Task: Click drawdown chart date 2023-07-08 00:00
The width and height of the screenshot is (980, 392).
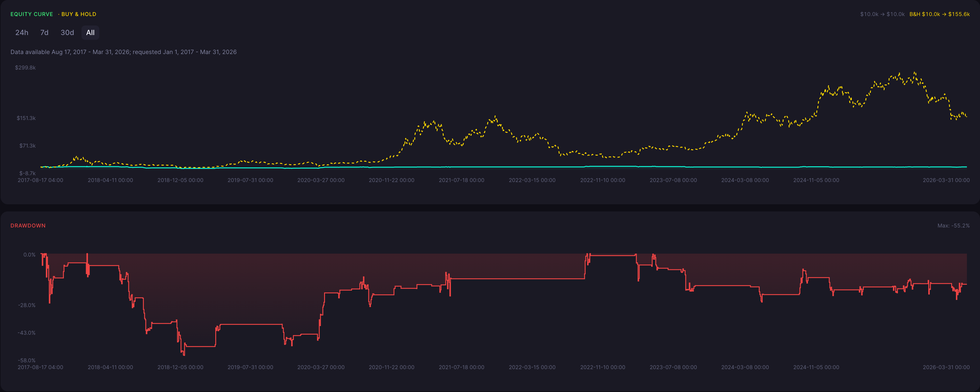Action: [673, 367]
